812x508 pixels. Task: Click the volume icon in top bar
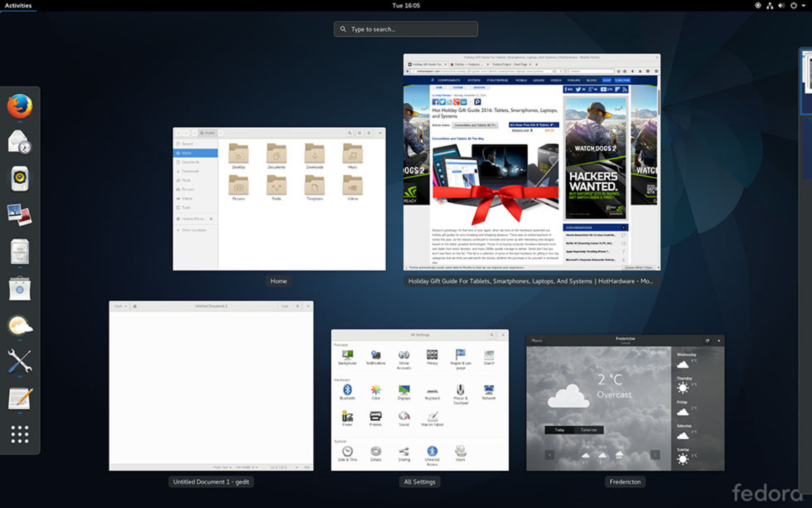pos(781,5)
